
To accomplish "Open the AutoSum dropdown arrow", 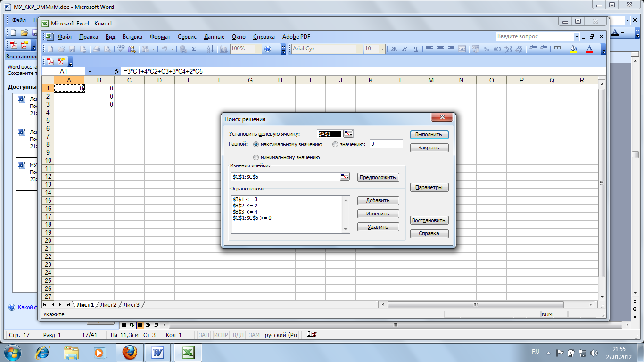I will pos(202,49).
